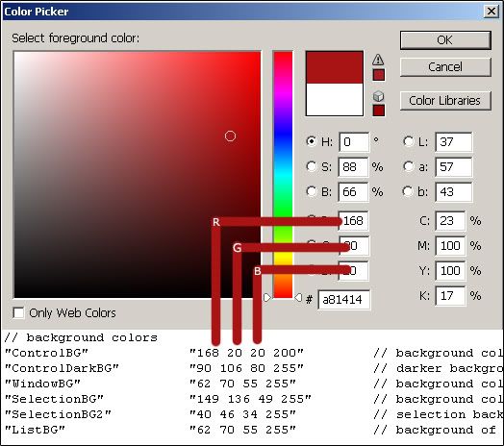
Task: Select the Lab 'b' radio button
Action: (x=408, y=191)
